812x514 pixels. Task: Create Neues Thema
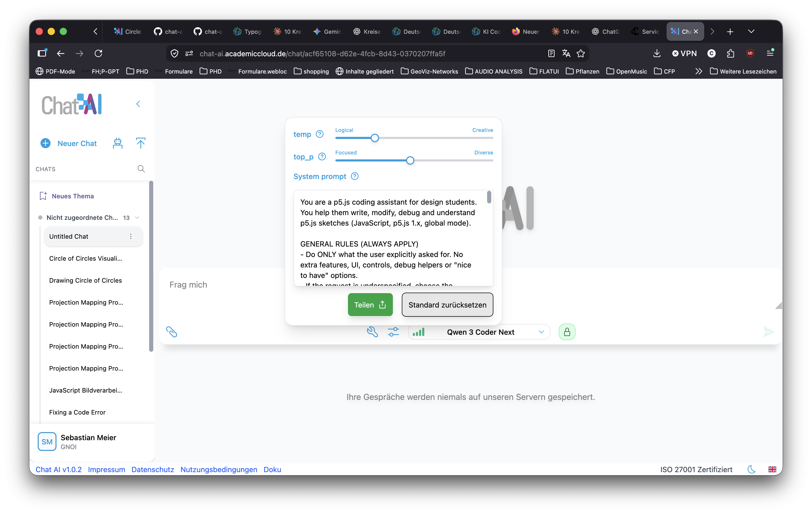point(67,196)
